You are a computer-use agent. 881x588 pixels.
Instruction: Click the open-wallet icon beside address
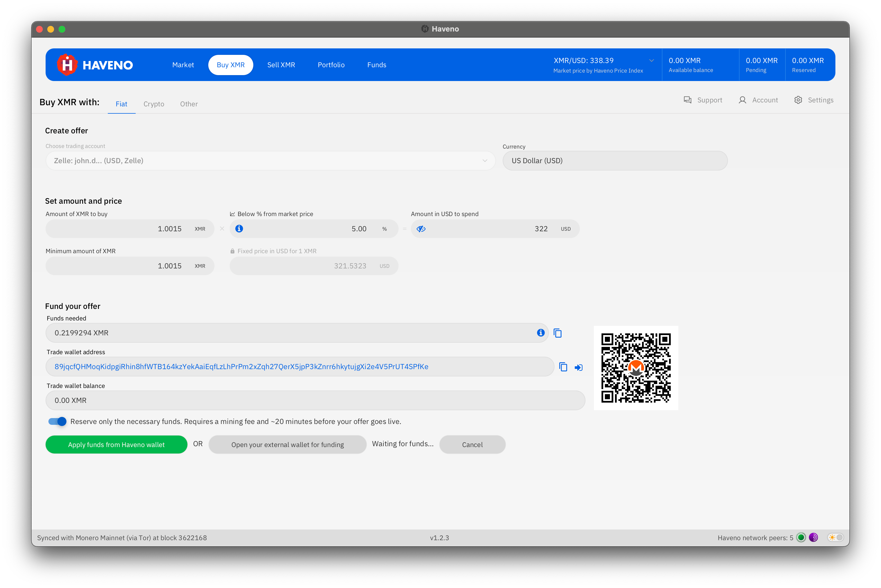coord(579,367)
